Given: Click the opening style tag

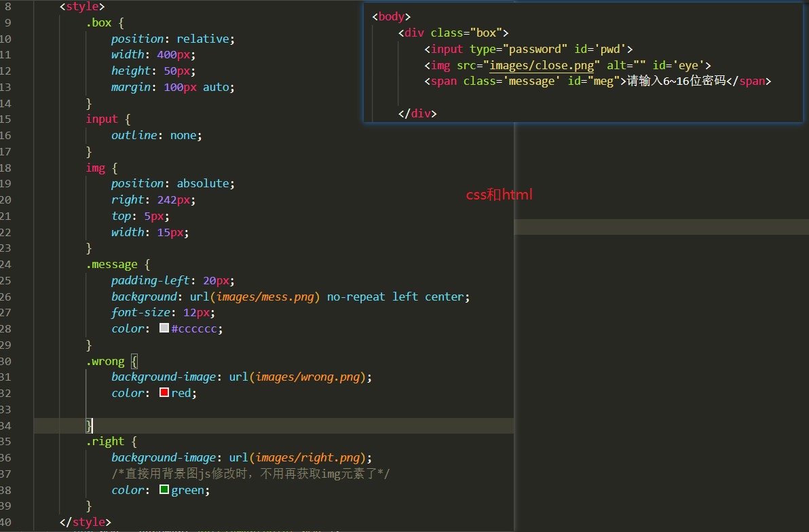Looking at the screenshot, I should 82,7.
